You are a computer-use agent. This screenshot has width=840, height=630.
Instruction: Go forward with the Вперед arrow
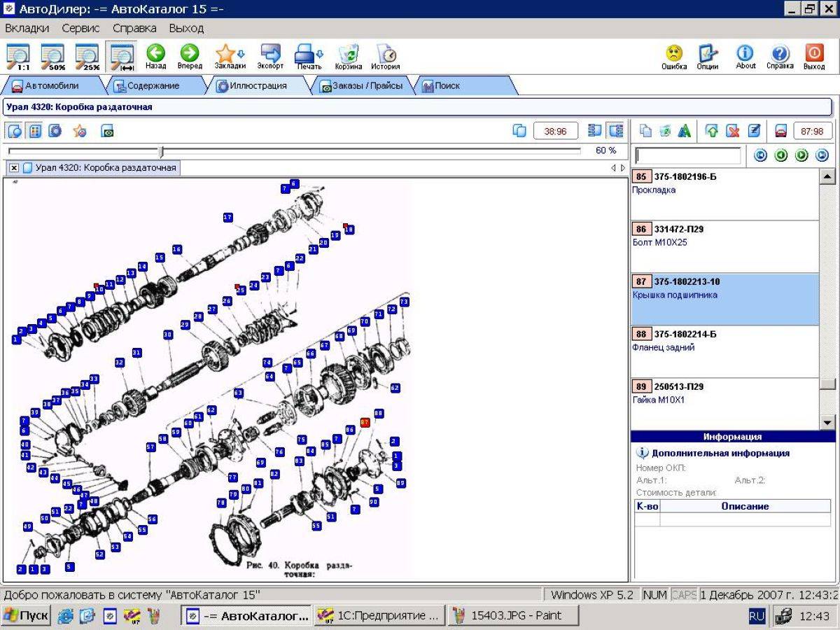pyautogui.click(x=190, y=57)
